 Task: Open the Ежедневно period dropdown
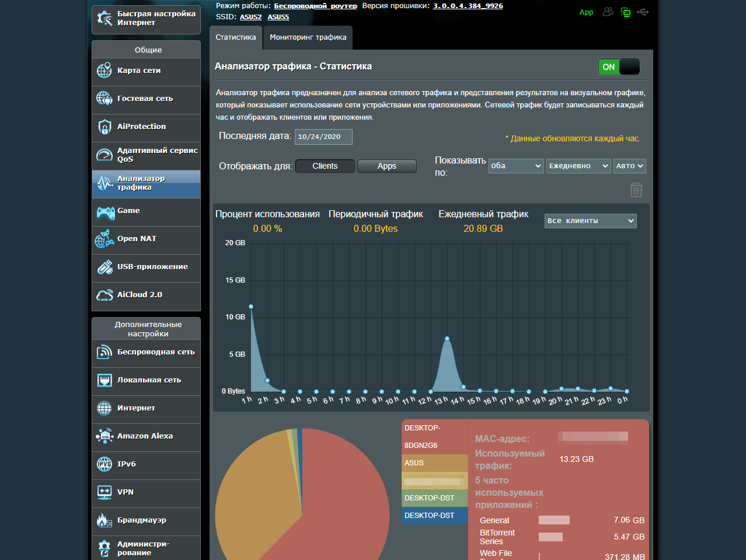578,166
